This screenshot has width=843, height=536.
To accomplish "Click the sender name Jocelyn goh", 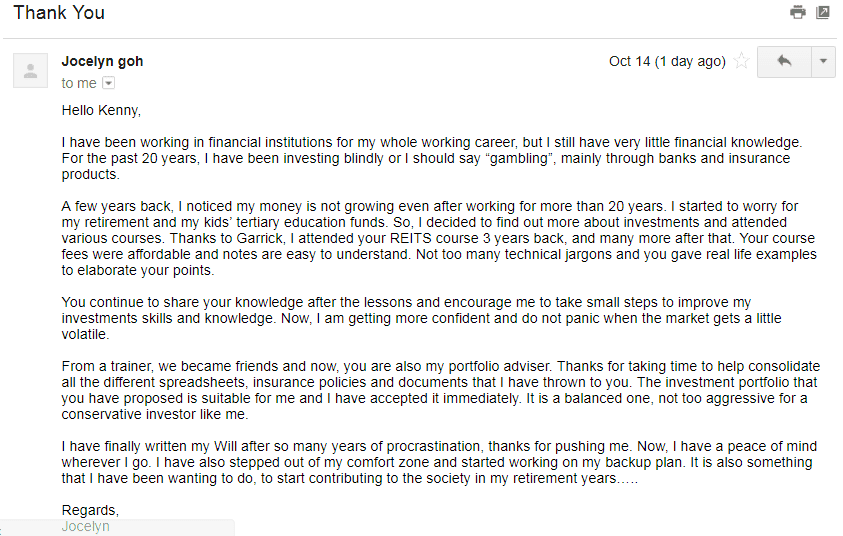I will tap(102, 61).
